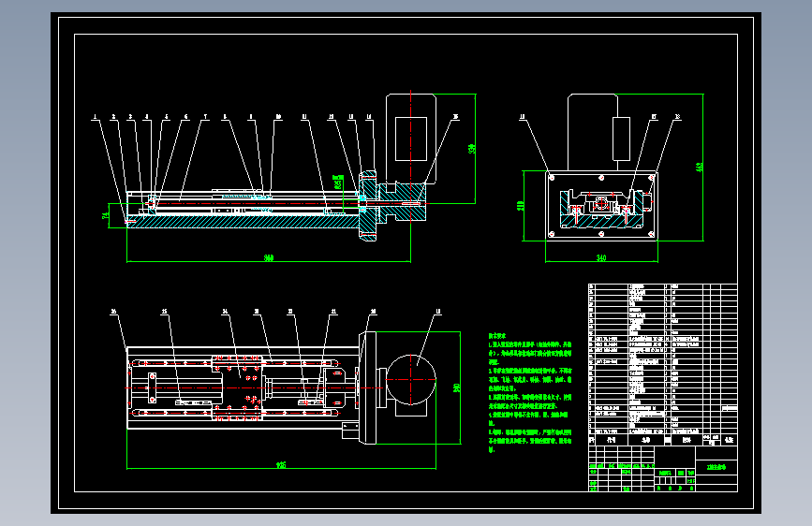
Task: Pick part balloon number 6 in section view
Action: coord(186,117)
